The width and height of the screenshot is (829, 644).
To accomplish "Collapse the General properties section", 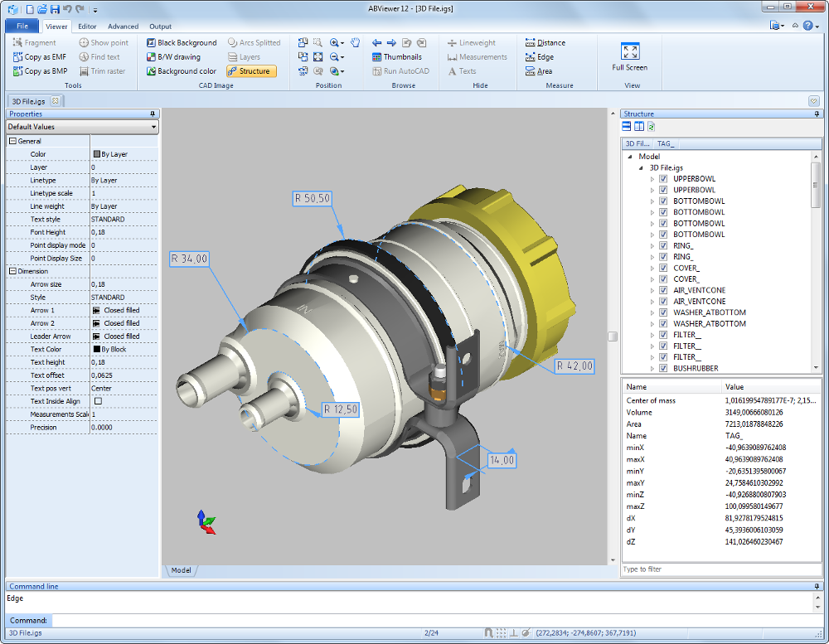I will 12,141.
